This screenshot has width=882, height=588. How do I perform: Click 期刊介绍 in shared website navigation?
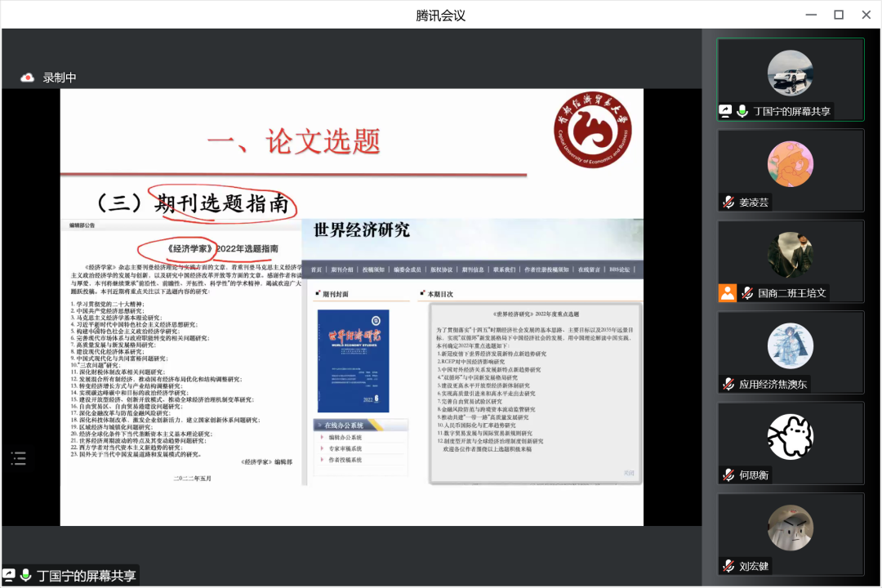pyautogui.click(x=341, y=269)
